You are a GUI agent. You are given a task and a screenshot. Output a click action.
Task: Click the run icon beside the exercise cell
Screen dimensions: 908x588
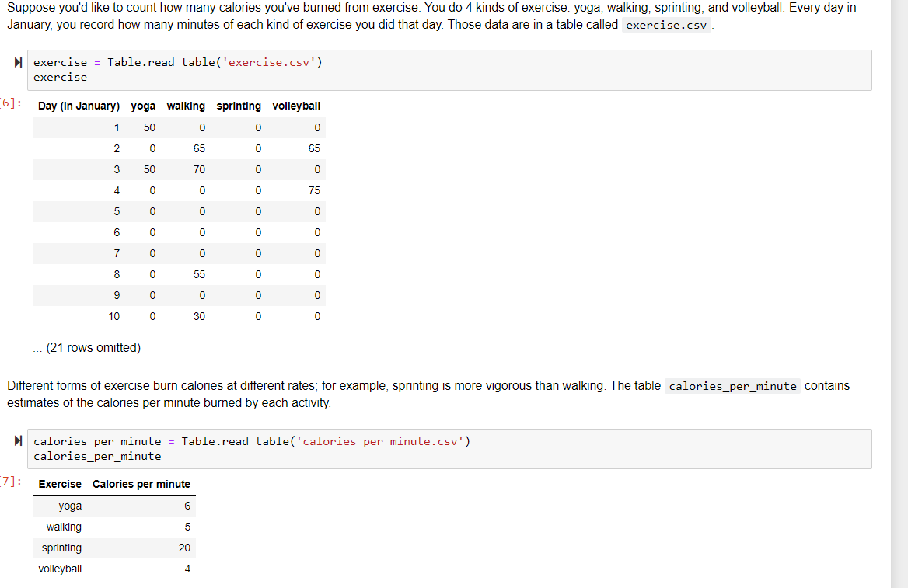pyautogui.click(x=16, y=62)
